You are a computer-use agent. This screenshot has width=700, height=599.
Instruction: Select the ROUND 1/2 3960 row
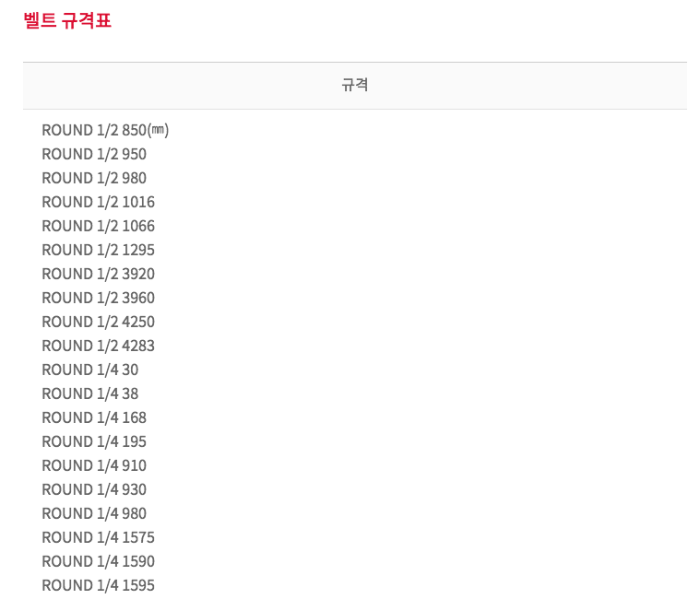98,298
